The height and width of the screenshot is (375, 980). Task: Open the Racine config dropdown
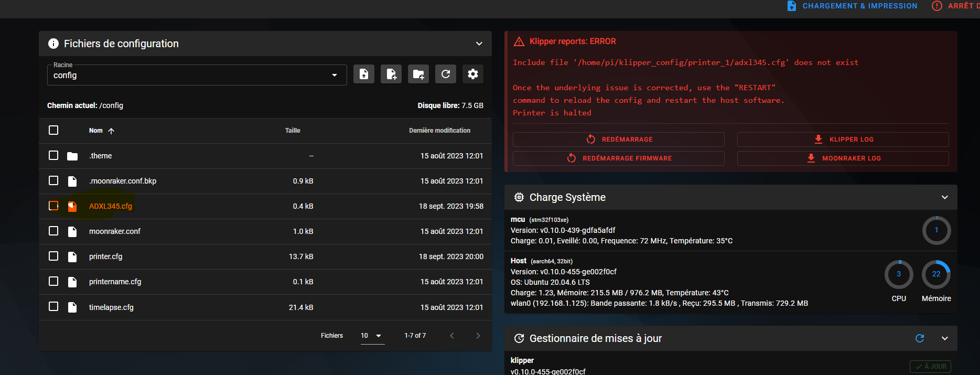pos(197,75)
